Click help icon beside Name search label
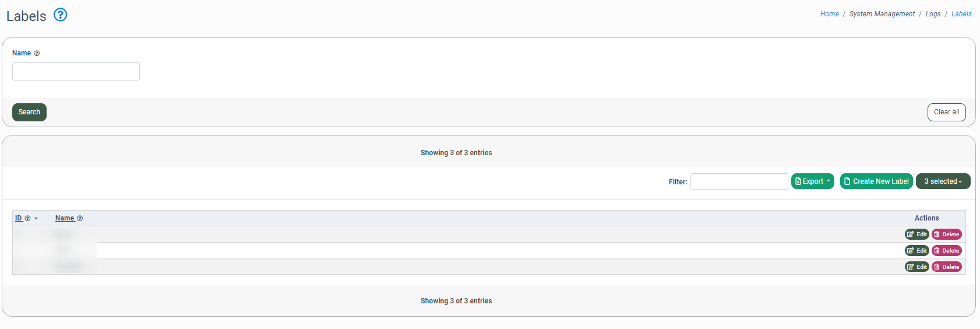The height and width of the screenshot is (329, 980). (37, 54)
